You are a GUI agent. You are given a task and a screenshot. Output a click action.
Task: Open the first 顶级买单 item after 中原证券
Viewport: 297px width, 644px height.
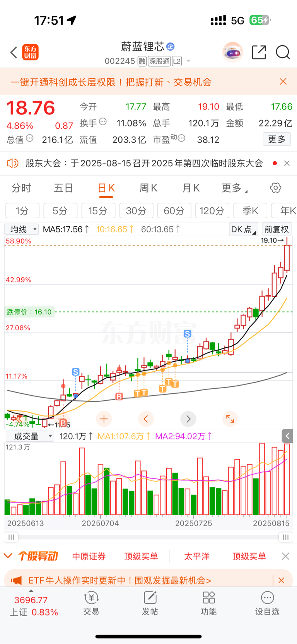click(141, 556)
